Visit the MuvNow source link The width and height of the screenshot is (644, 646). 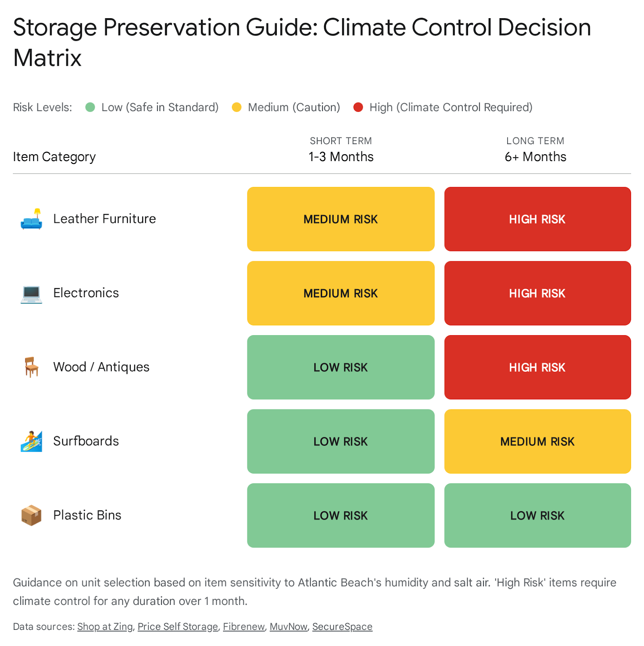click(x=289, y=627)
